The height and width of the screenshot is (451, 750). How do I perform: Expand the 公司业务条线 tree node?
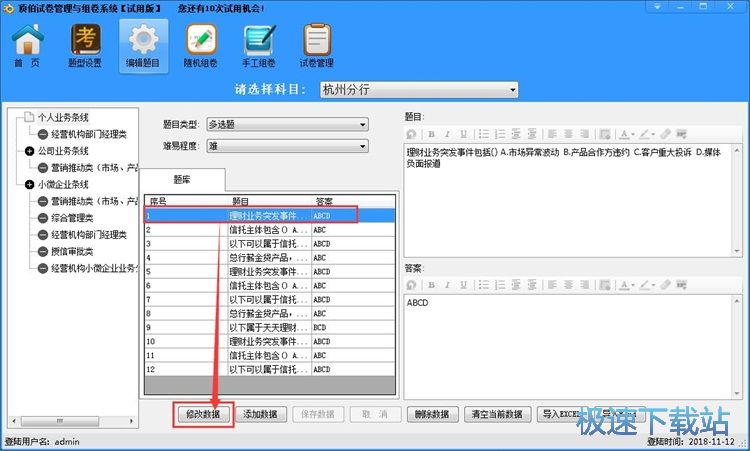[x=30, y=151]
